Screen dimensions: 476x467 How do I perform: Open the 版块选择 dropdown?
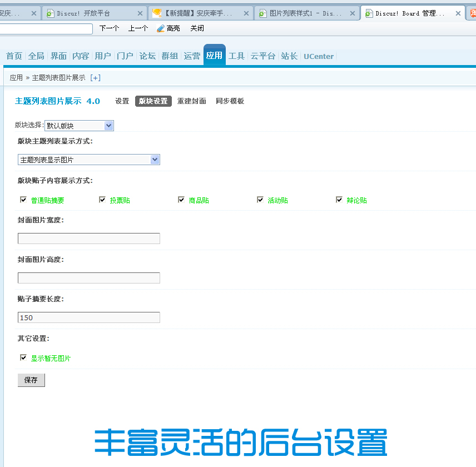pos(79,126)
